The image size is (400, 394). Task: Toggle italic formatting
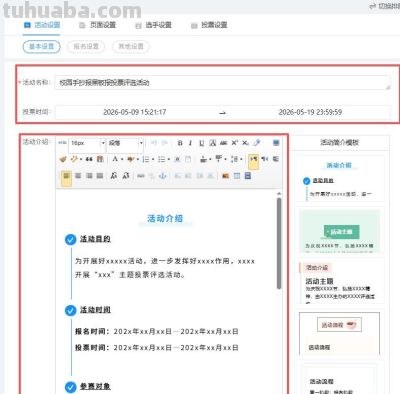pos(190,143)
